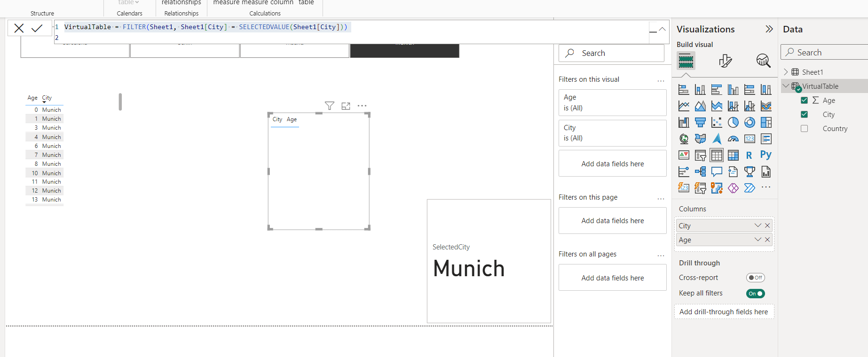Screen dimensions: 868x357
Task: Insert a globe Map visual
Action: [x=684, y=139]
